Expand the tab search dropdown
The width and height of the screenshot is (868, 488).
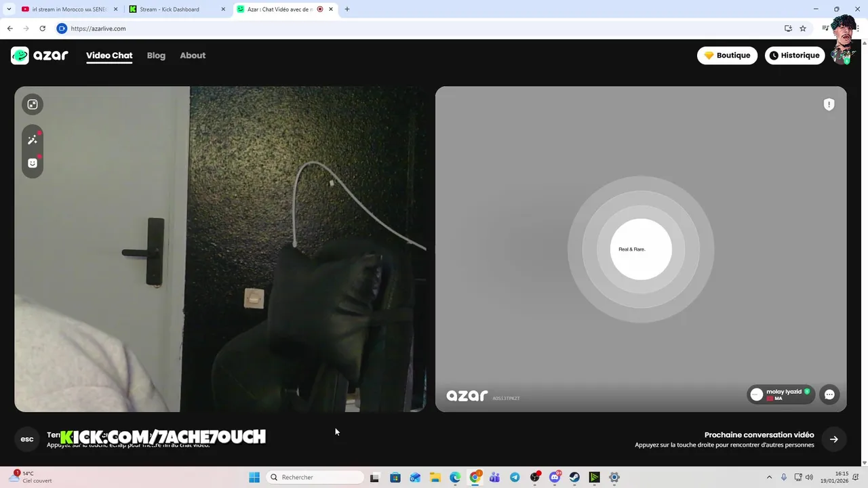9,9
